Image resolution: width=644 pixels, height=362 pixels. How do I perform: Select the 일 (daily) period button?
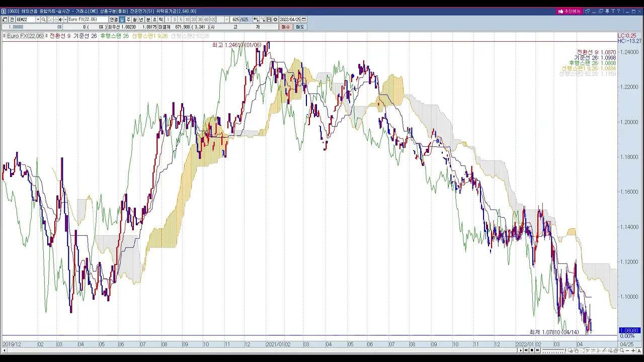[122, 20]
